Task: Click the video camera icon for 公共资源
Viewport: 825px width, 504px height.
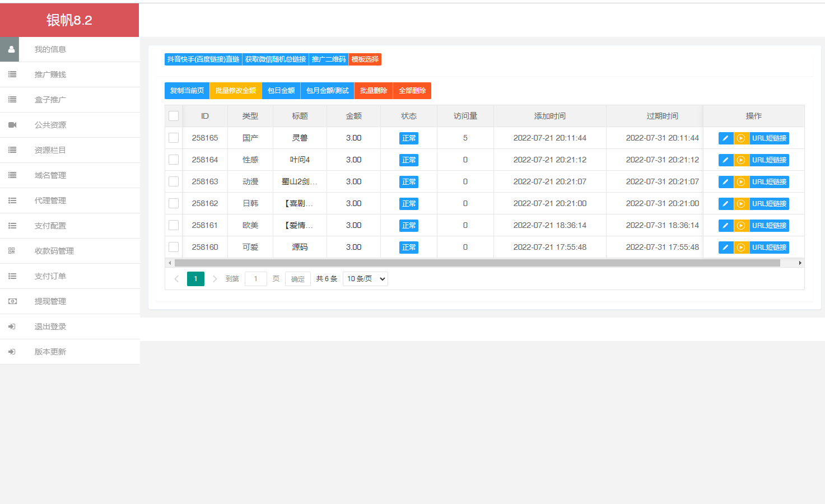Action: (x=12, y=125)
